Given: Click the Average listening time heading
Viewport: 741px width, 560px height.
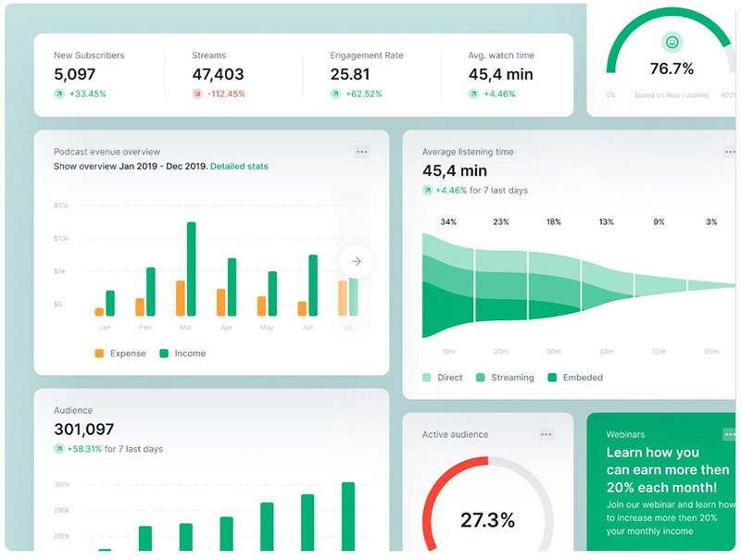Looking at the screenshot, I should click(468, 152).
